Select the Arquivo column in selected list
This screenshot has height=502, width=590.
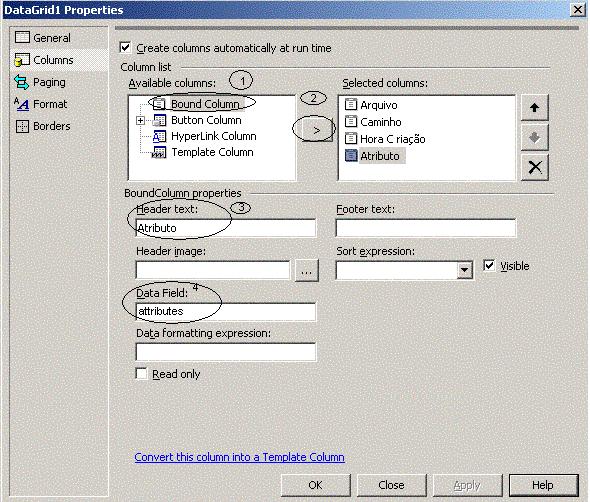tap(379, 105)
